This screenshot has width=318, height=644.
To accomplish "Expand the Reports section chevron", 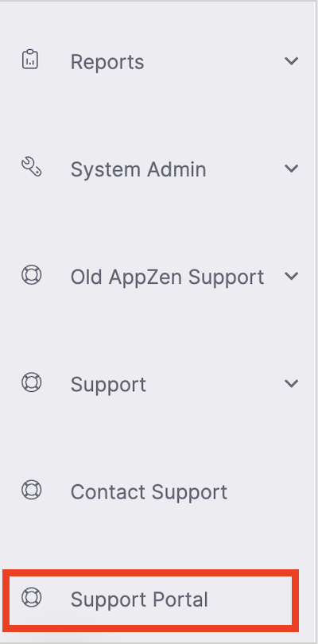I will (291, 61).
